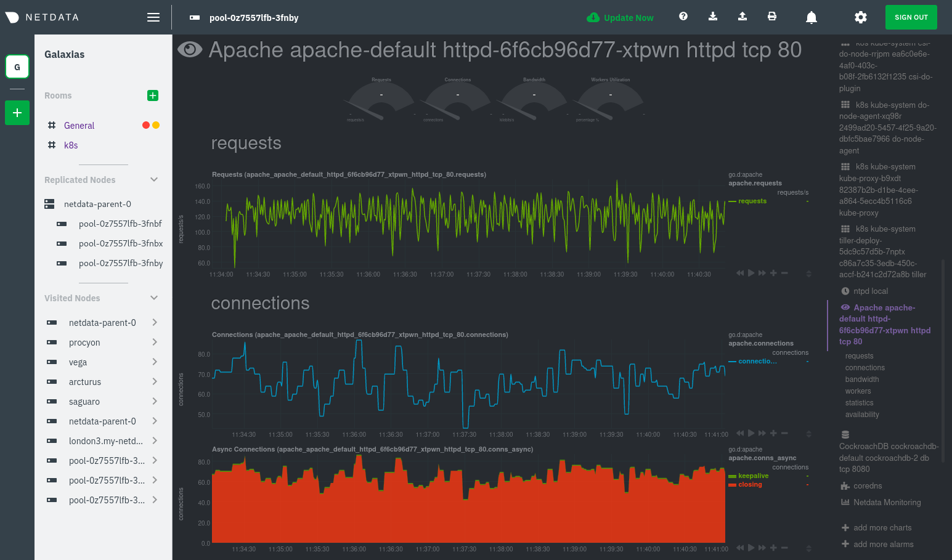This screenshot has height=560, width=952.
Task: Open the k8s room
Action: pyautogui.click(x=71, y=145)
